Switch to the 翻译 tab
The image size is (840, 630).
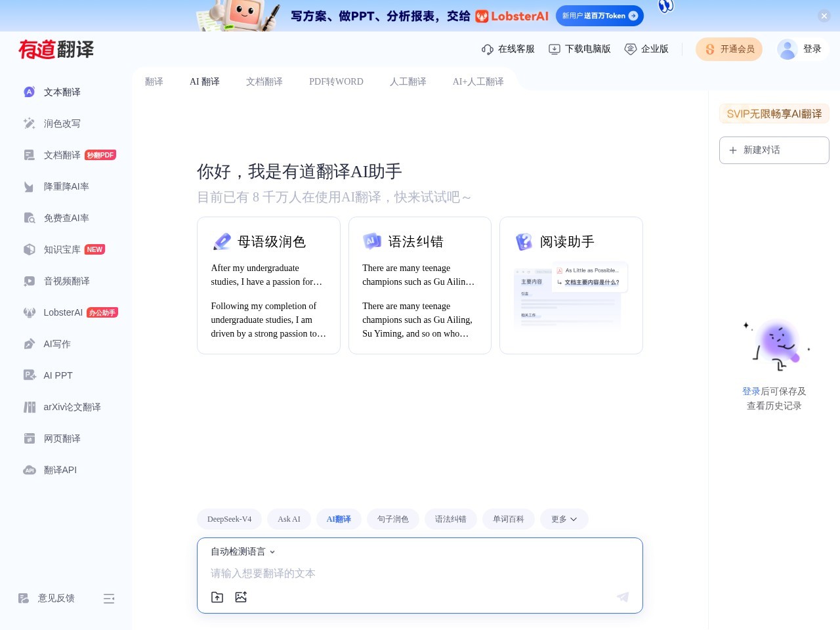coord(154,81)
